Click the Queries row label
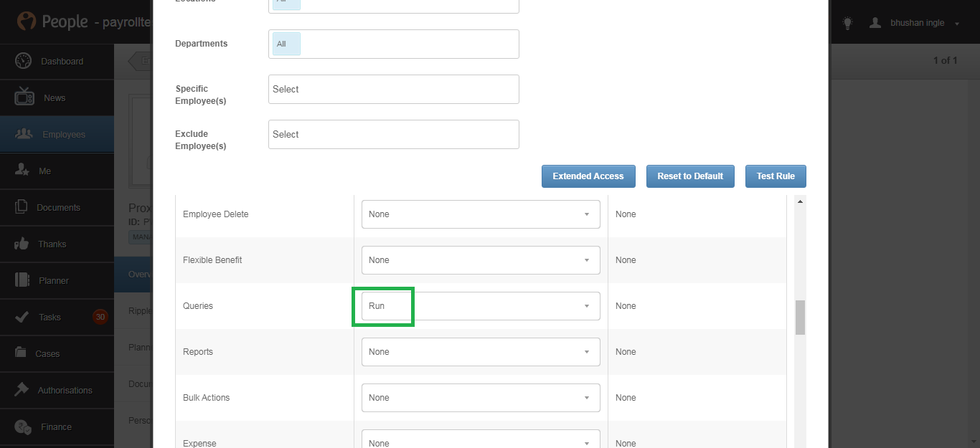The height and width of the screenshot is (448, 980). coord(198,306)
